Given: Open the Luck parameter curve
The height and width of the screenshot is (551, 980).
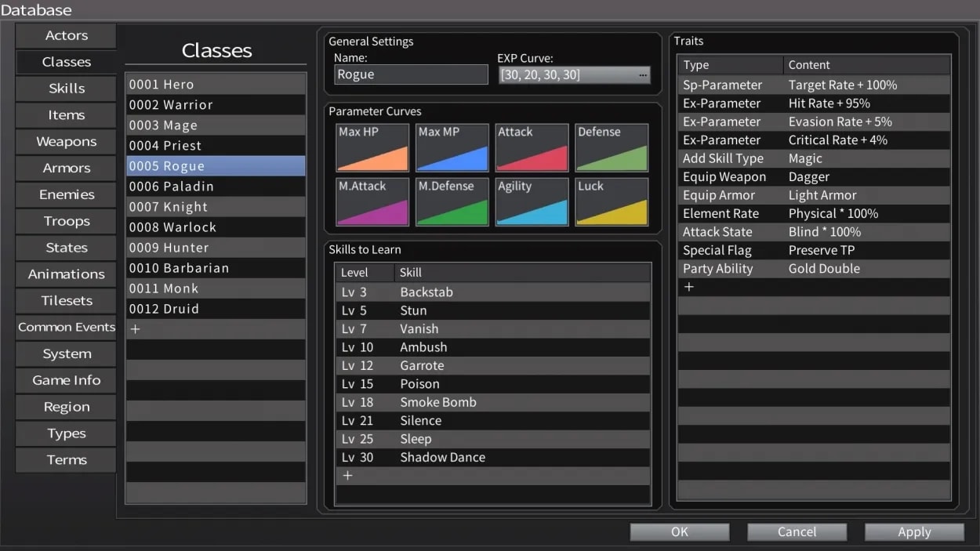Looking at the screenshot, I should coord(612,202).
